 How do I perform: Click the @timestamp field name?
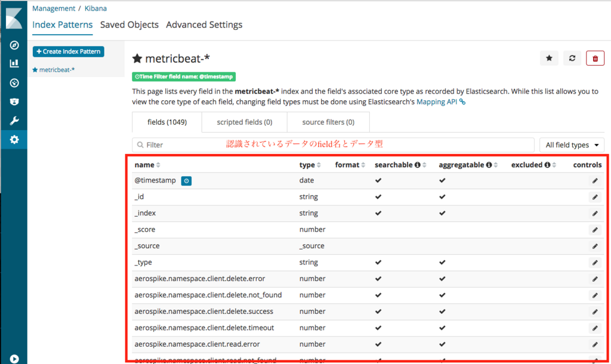click(x=155, y=180)
